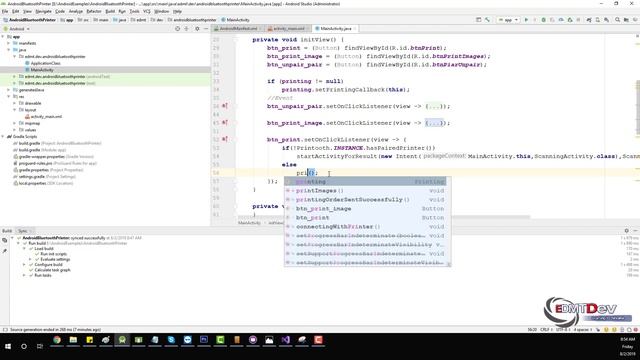The width and height of the screenshot is (640, 360).
Task: Open Photoshop from the taskbar
Action: [x=204, y=340]
